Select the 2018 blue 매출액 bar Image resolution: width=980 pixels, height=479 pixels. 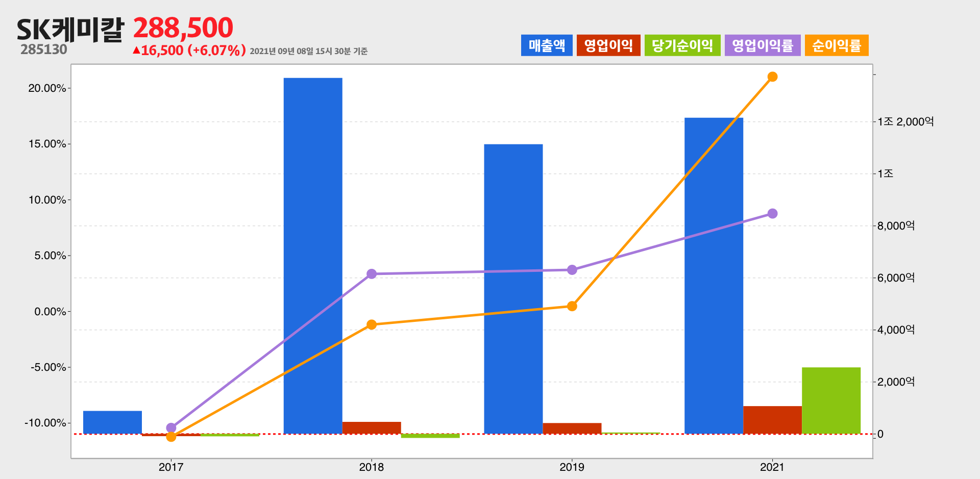[x=313, y=256]
